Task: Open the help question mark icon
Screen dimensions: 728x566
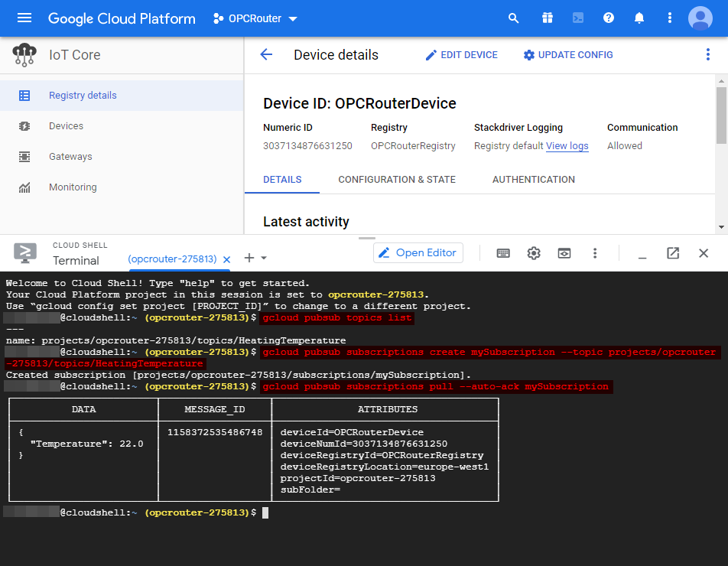Action: tap(609, 18)
